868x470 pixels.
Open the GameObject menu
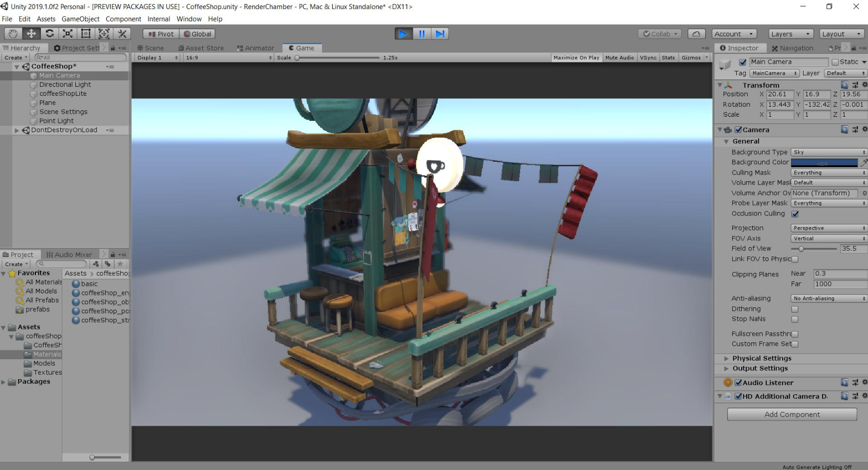(x=80, y=19)
